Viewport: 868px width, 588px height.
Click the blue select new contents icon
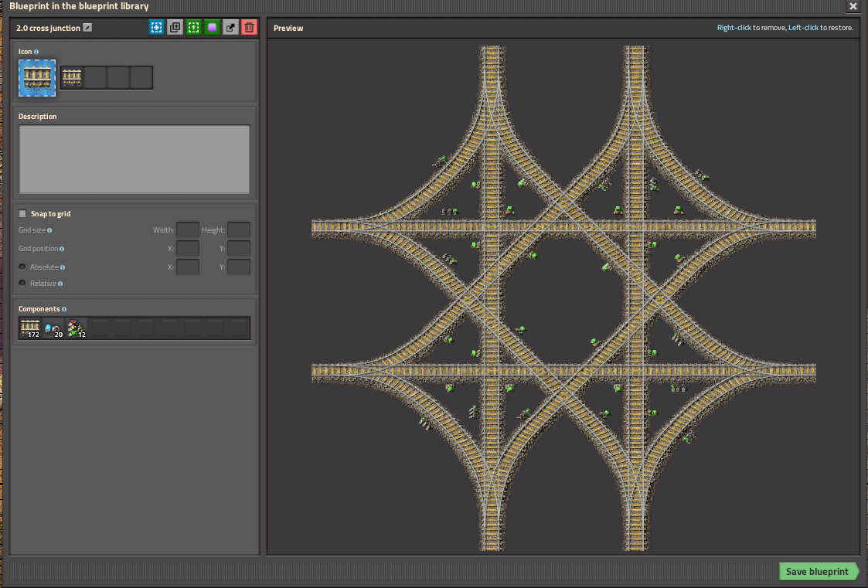[157, 28]
